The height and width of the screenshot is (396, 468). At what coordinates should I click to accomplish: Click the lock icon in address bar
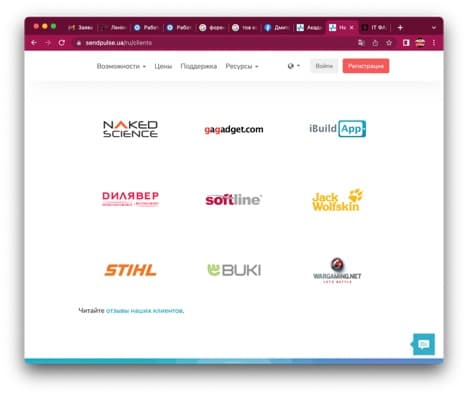[x=79, y=43]
